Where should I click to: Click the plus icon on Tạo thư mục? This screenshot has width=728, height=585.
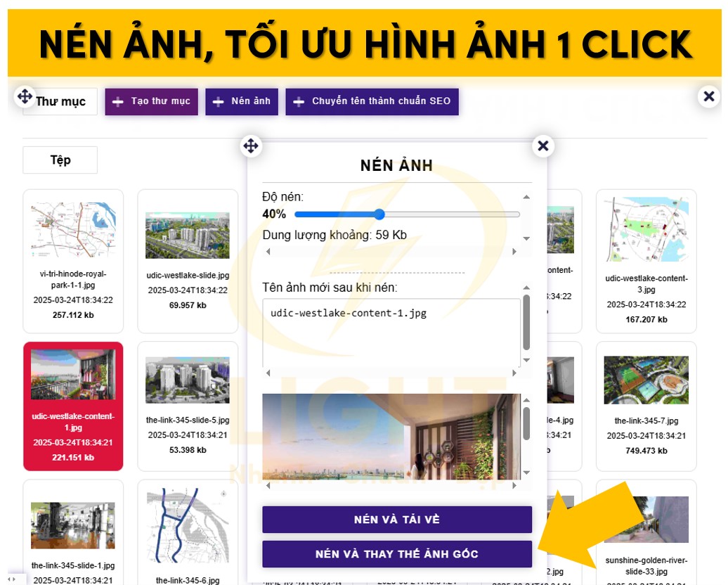[x=118, y=101]
